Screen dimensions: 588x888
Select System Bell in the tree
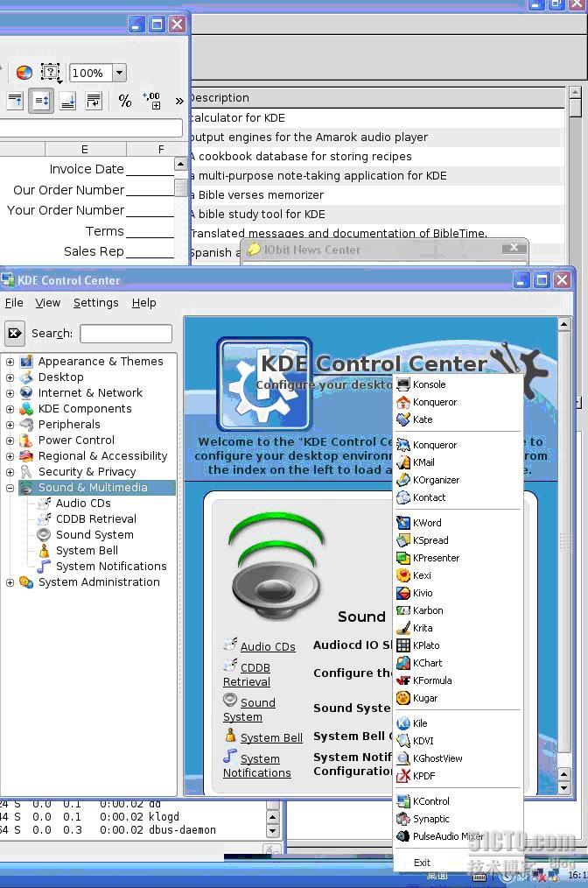(x=87, y=551)
